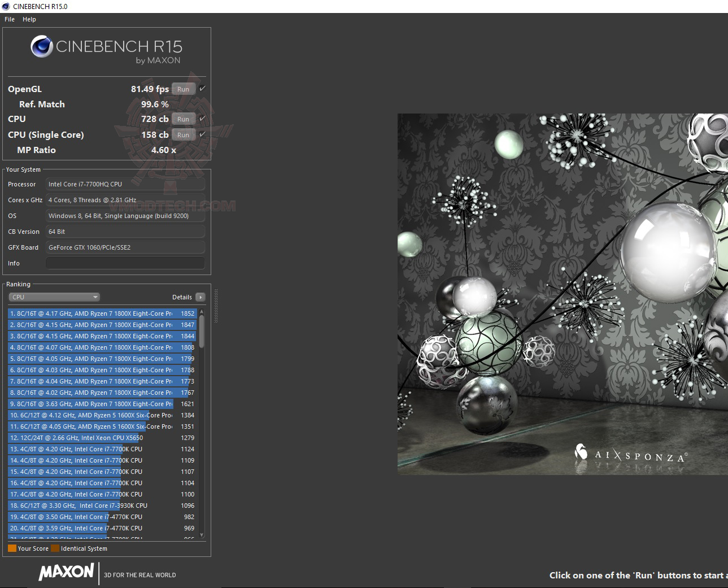Run the CPU Single Core benchmark

pyautogui.click(x=184, y=135)
